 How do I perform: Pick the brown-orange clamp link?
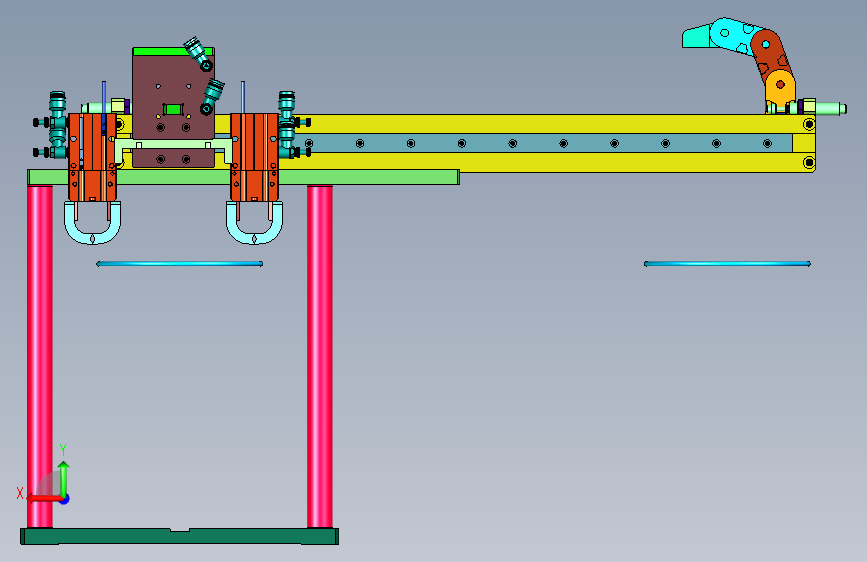pos(771,55)
